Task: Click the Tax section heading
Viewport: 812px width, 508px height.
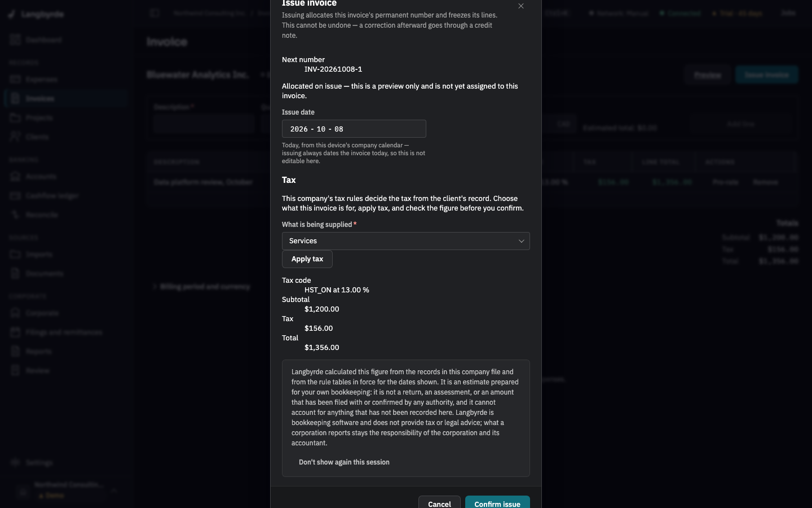Action: [289, 180]
